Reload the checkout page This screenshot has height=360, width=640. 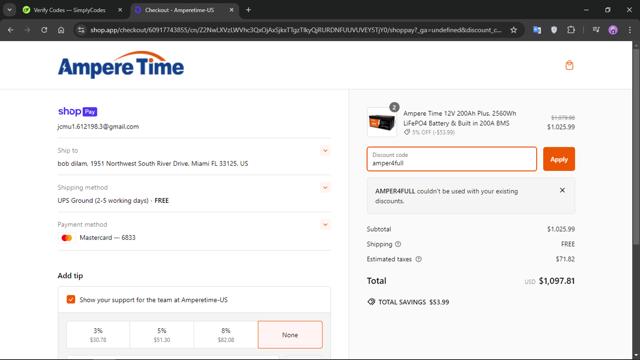pyautogui.click(x=44, y=30)
